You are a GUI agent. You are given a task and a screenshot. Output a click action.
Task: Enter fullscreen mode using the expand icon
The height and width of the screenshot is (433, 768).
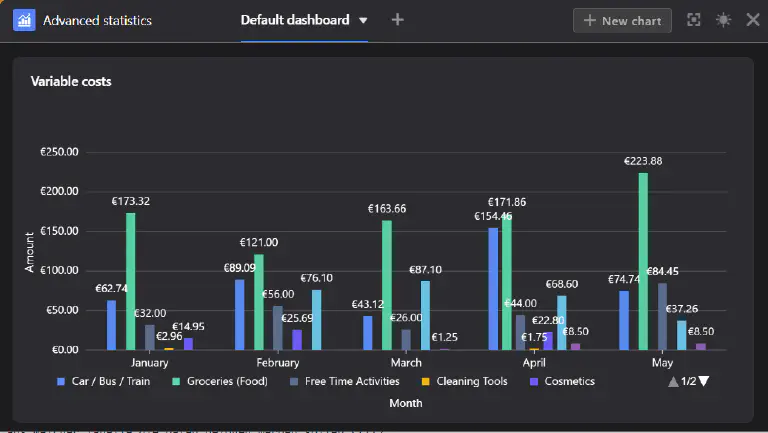click(693, 20)
